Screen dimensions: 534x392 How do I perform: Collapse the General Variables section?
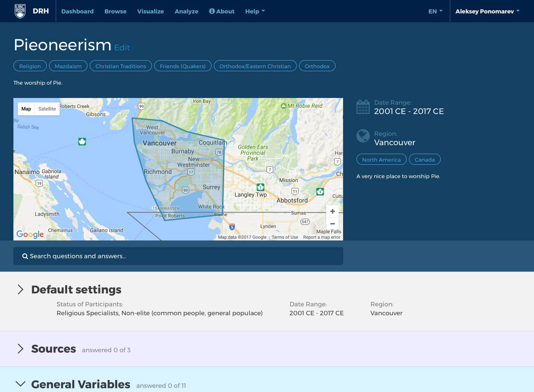20,384
